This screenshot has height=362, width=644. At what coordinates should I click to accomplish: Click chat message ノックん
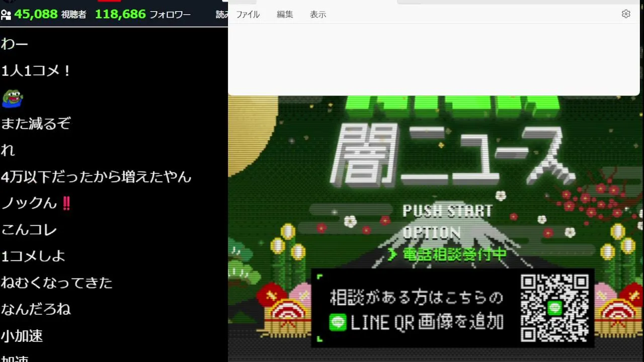coord(36,203)
